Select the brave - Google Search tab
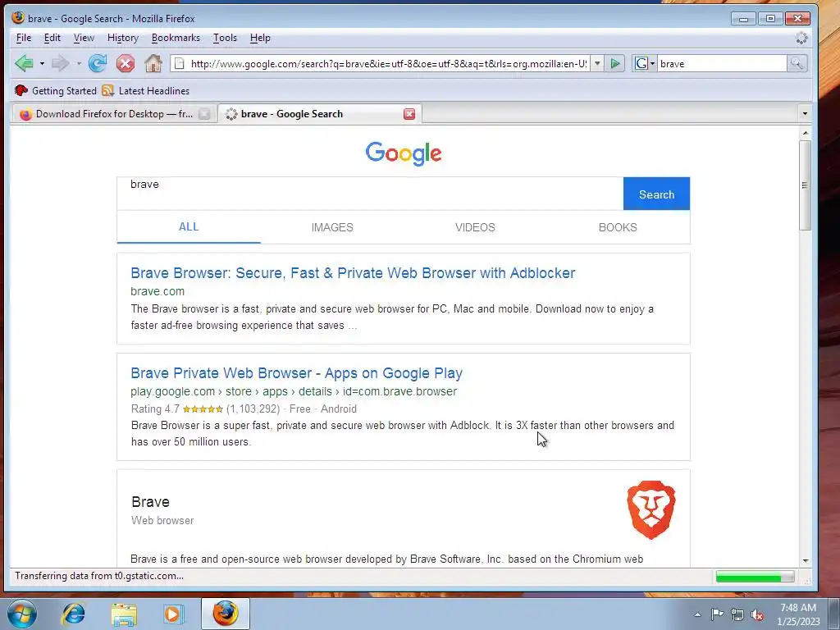This screenshot has width=840, height=630. 320,114
